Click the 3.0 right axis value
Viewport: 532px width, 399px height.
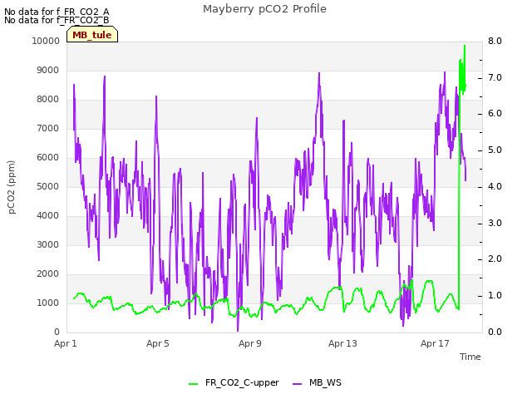pyautogui.click(x=495, y=224)
